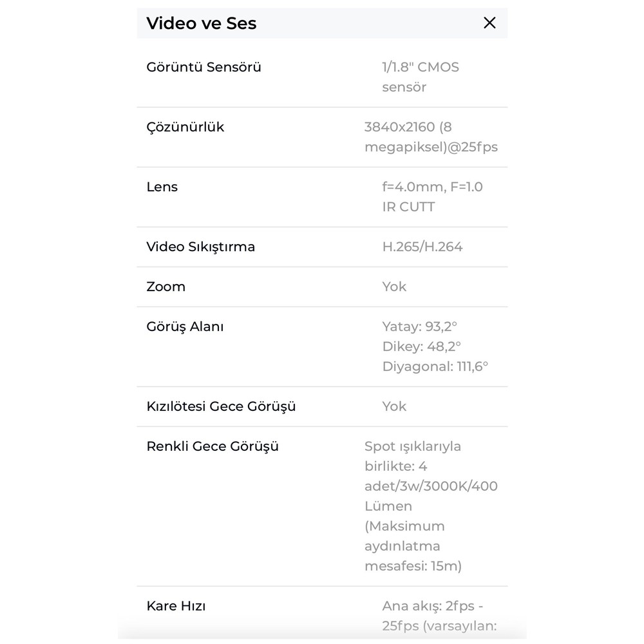The height and width of the screenshot is (644, 644).
Task: Select the Lens row label
Action: pyautogui.click(x=162, y=187)
